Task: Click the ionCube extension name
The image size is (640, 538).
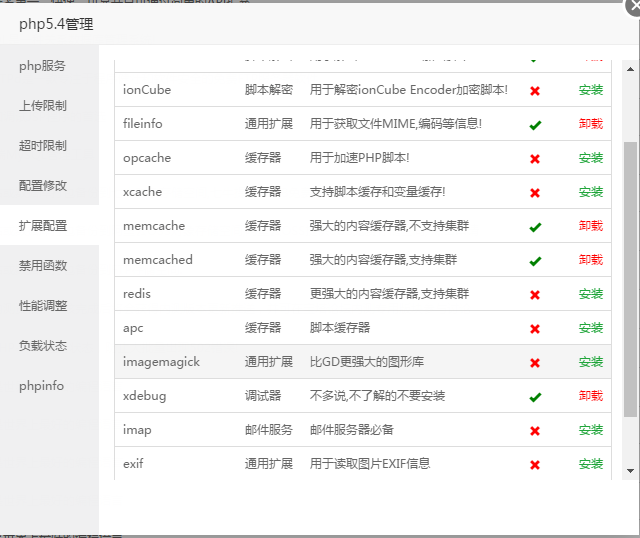Action: (x=147, y=90)
